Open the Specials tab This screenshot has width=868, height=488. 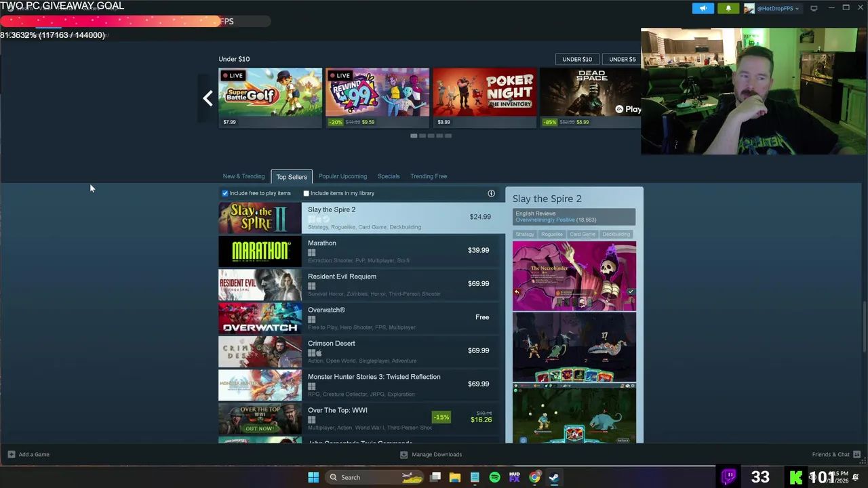[x=389, y=176]
